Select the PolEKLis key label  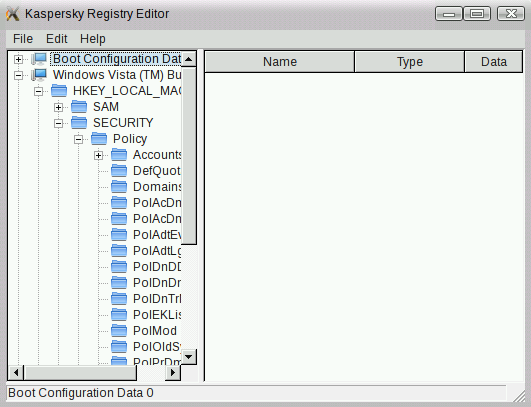click(157, 315)
